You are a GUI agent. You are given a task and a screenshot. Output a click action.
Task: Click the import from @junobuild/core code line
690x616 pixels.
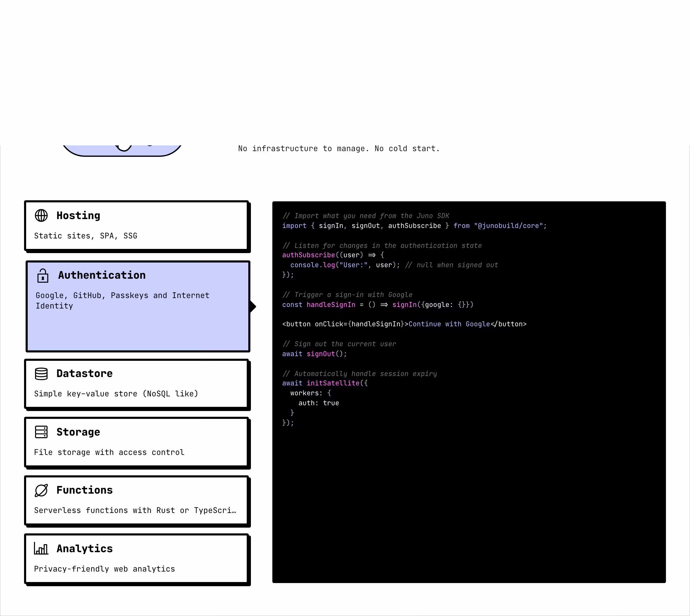point(415,226)
